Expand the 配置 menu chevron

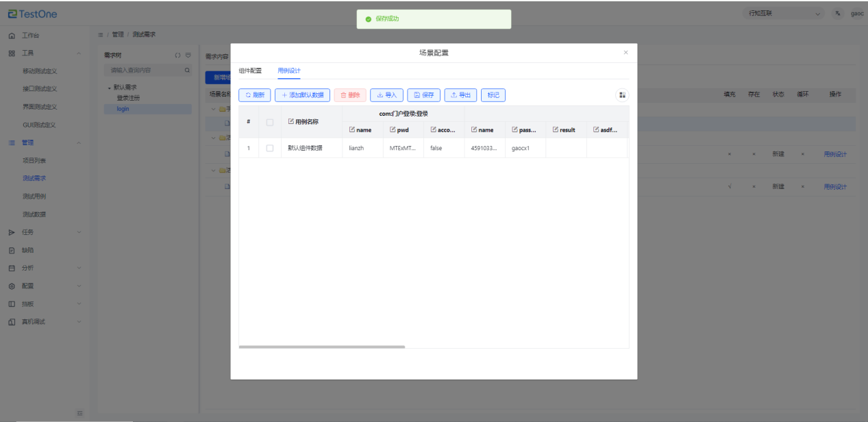click(79, 286)
